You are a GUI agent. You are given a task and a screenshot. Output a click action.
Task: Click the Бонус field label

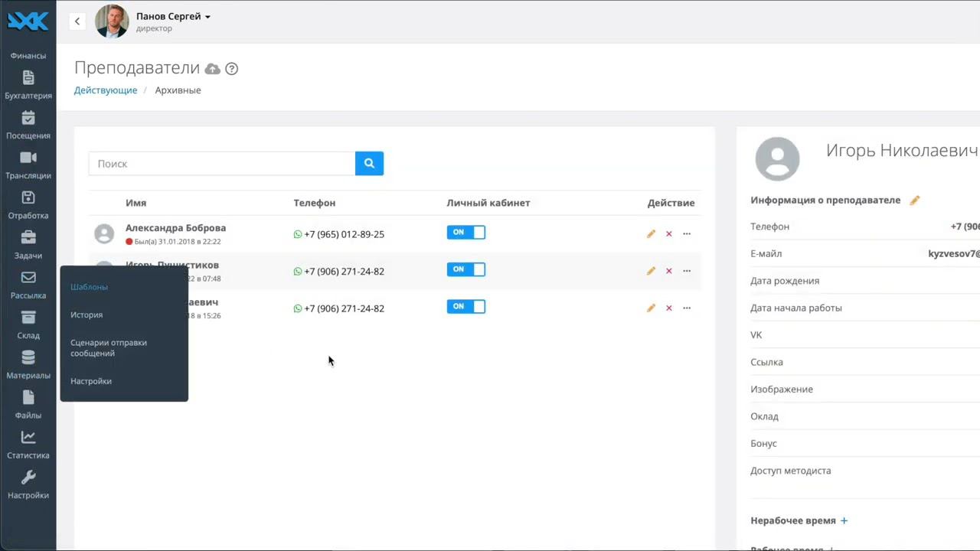pos(763,444)
